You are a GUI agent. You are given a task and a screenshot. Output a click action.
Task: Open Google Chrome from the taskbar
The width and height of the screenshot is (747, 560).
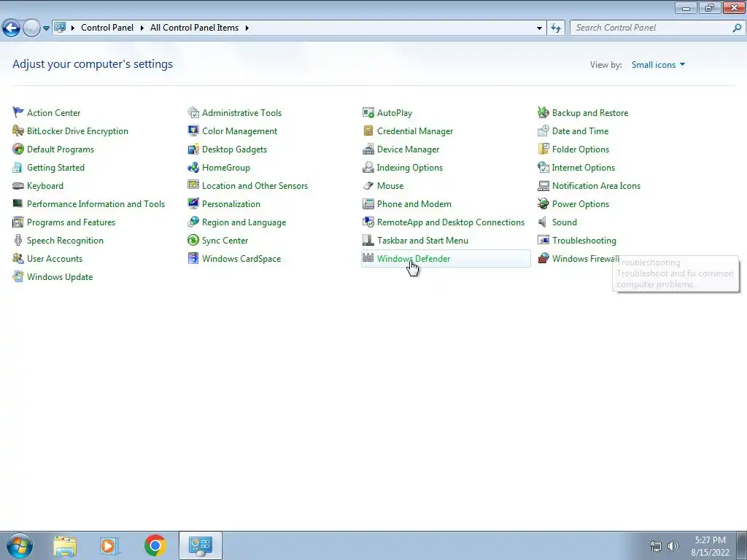155,545
